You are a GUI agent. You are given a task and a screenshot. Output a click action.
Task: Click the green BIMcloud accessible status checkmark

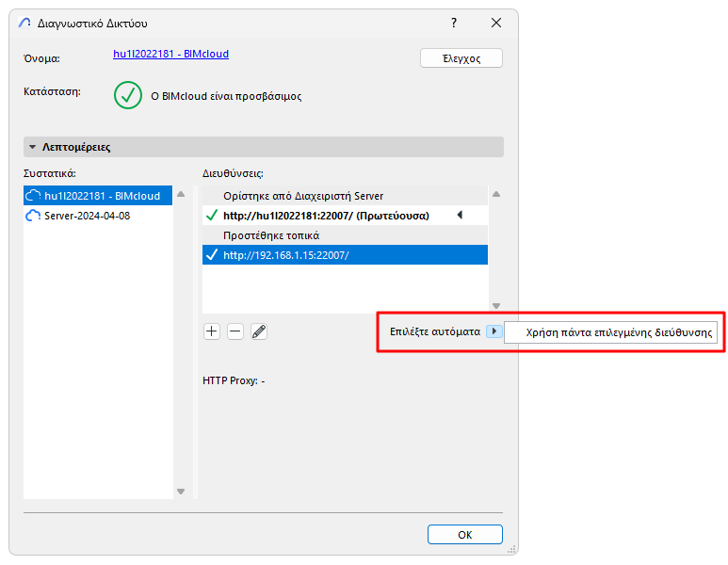[128, 95]
